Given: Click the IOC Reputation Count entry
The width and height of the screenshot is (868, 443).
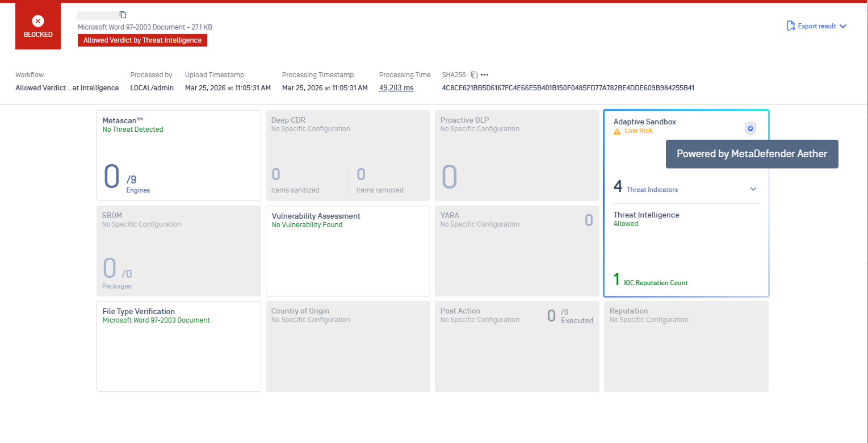Looking at the screenshot, I should (x=655, y=282).
